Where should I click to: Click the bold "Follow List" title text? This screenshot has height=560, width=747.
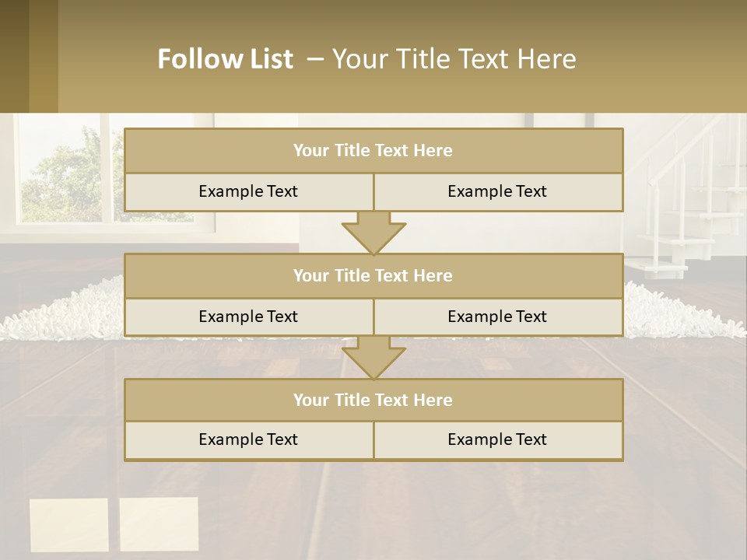click(x=225, y=59)
